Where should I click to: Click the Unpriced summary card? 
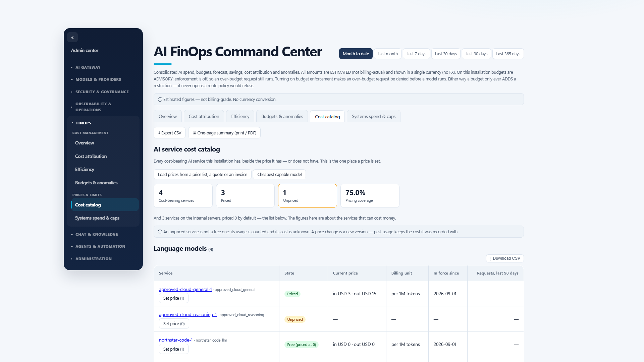tap(308, 196)
